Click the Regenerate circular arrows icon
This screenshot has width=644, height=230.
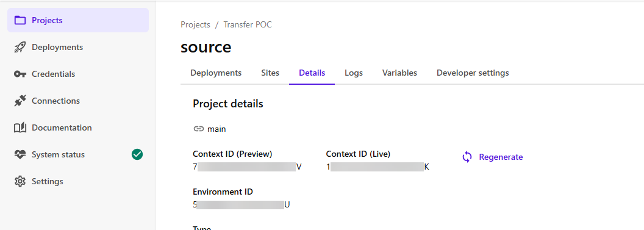[x=467, y=157]
